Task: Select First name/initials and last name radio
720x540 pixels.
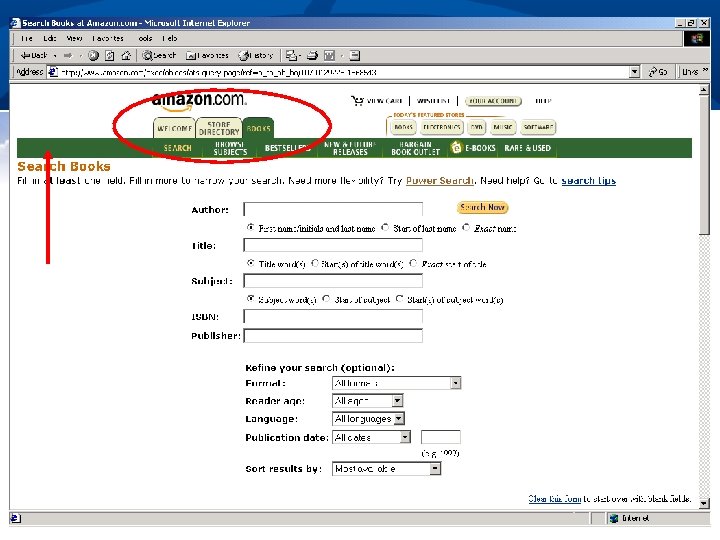Action: [250, 227]
